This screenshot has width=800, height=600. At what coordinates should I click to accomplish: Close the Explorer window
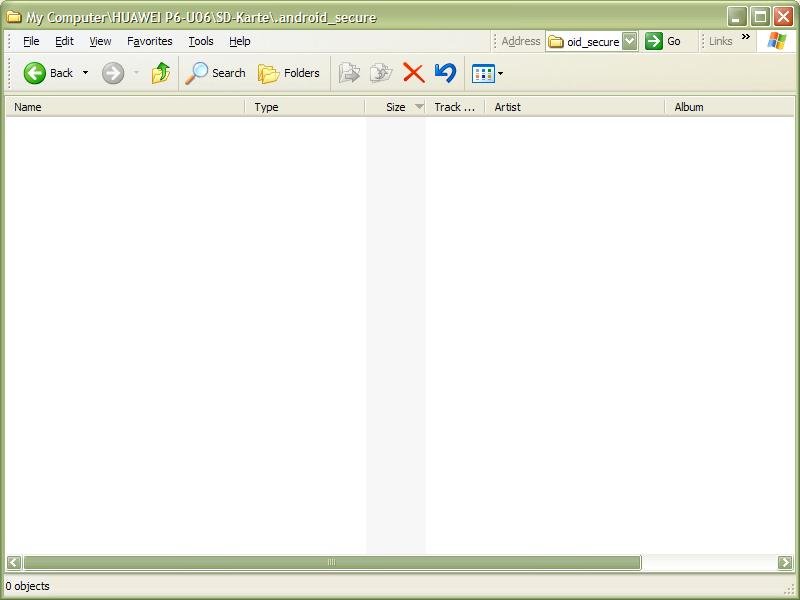point(783,17)
